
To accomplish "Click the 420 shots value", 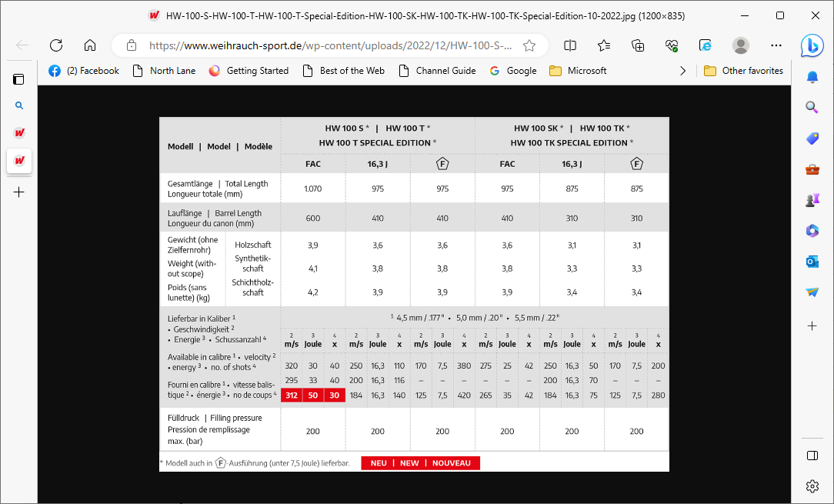I will click(464, 395).
